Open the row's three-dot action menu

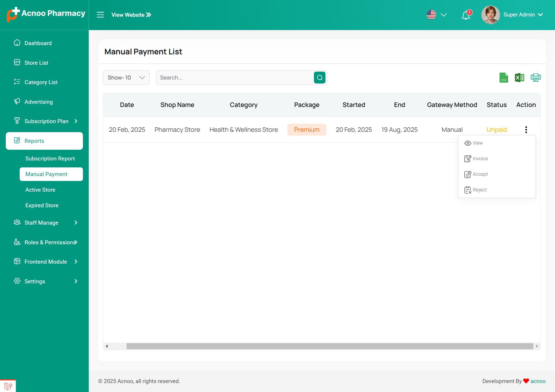click(x=526, y=130)
